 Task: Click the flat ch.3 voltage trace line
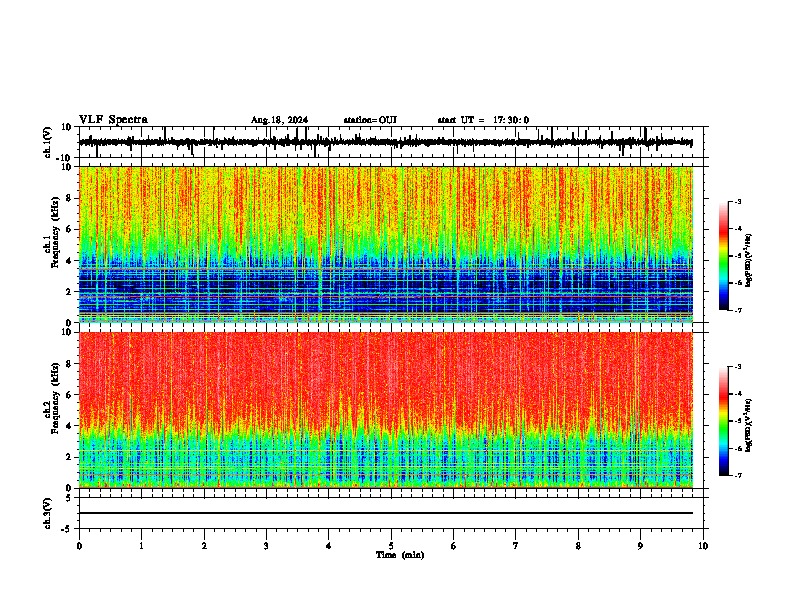coord(386,513)
